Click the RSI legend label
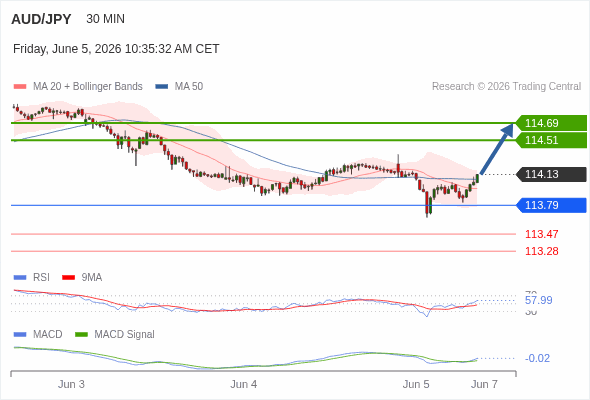590x400 pixels. (41, 278)
